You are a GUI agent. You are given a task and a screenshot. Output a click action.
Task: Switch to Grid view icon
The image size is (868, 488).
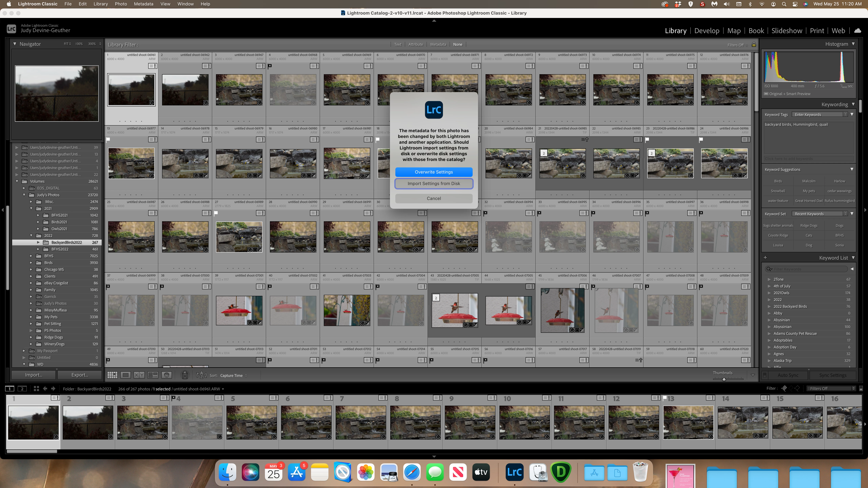tap(112, 375)
